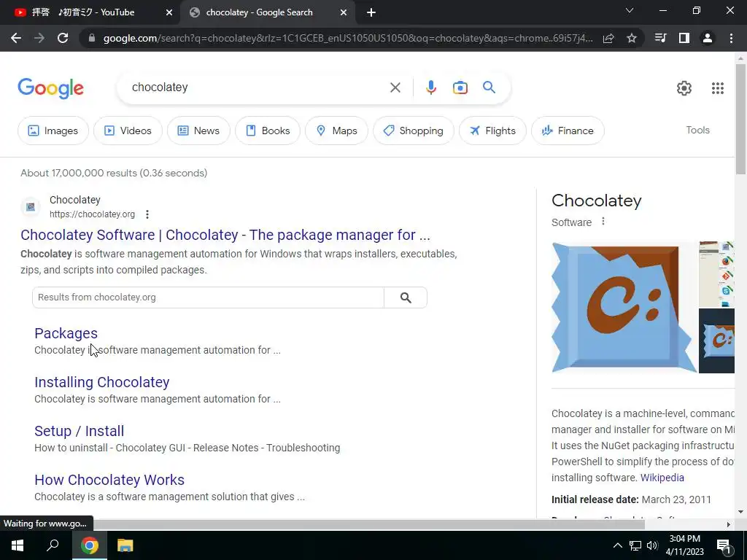Search within chocolatey.org button
This screenshot has height=560, width=747.
[406, 297]
